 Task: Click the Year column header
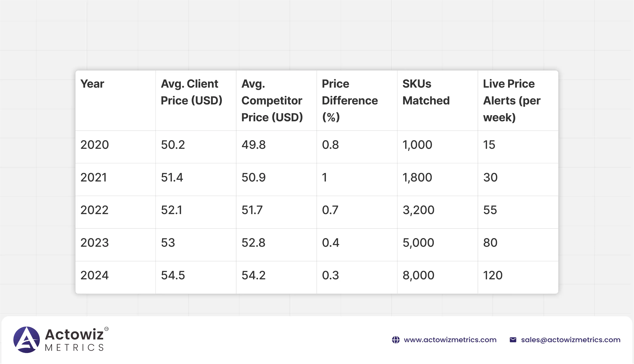(x=92, y=84)
